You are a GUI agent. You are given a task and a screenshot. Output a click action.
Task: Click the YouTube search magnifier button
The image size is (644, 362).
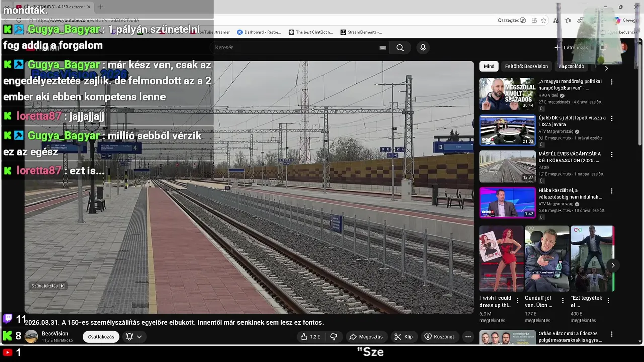(400, 47)
